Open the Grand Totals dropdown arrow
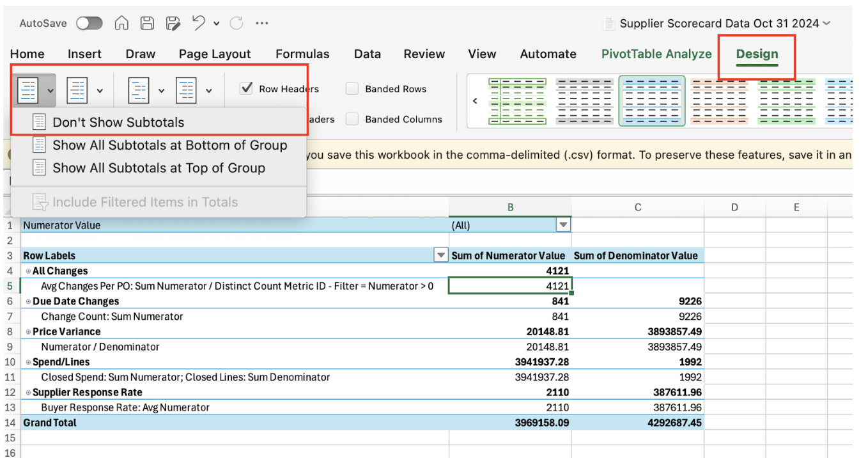 pos(100,90)
